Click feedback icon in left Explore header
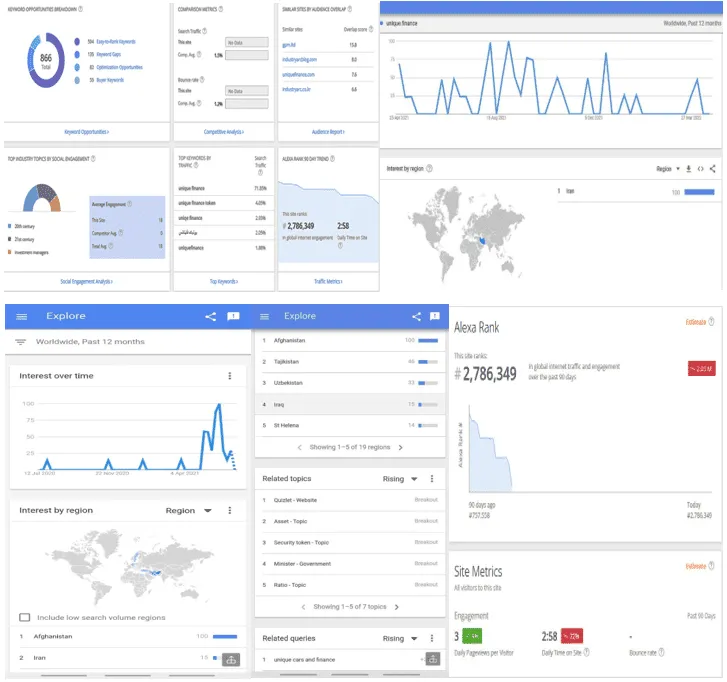Image resolution: width=727 pixels, height=682 pixels. pos(233,317)
